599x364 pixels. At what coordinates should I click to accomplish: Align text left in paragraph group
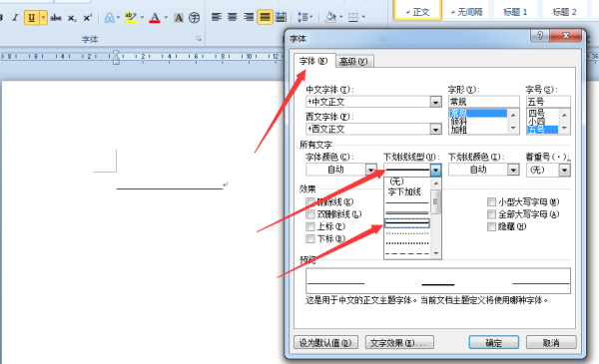pyautogui.click(x=217, y=17)
